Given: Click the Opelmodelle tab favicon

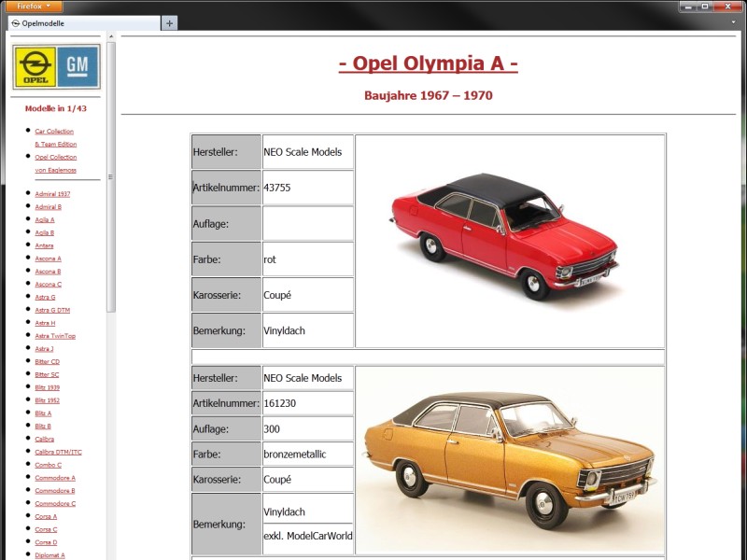Looking at the screenshot, I should coord(15,23).
